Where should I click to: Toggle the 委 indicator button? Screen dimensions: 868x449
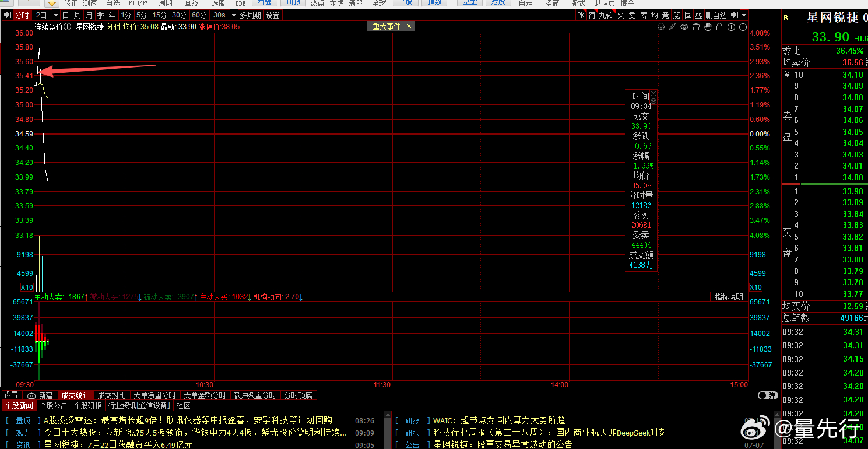[632, 15]
